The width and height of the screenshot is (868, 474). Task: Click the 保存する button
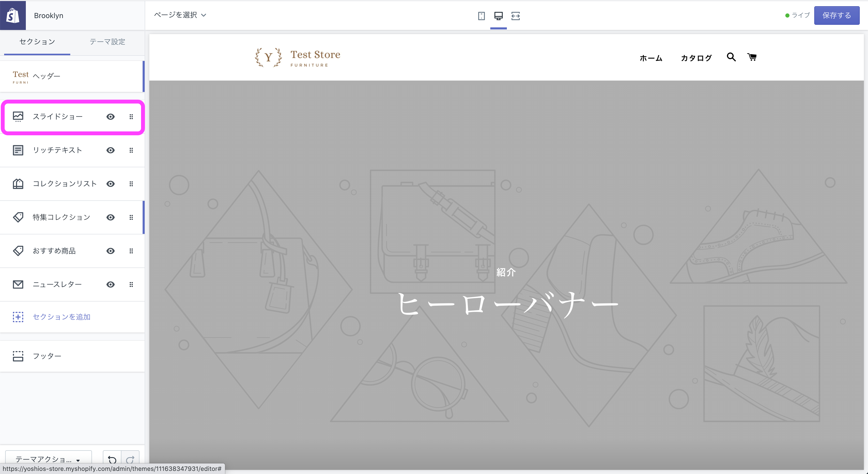(837, 15)
